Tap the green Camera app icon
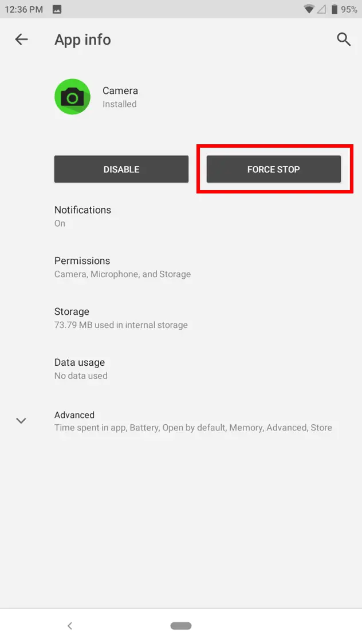The image size is (362, 644). point(72,97)
